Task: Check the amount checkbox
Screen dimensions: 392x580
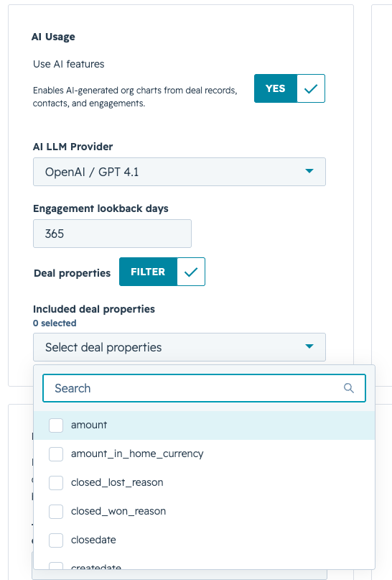Action: 56,425
